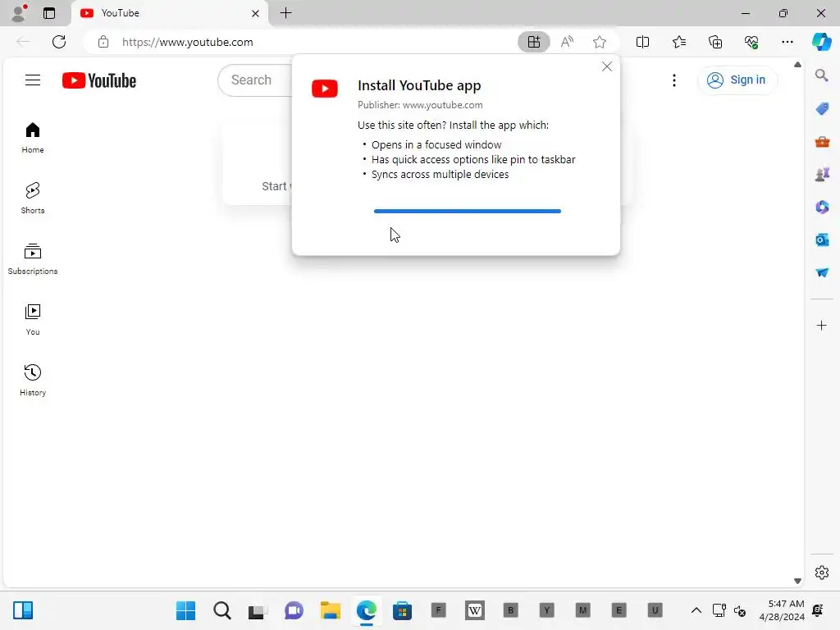Screen dimensions: 840x630
Task: Click the scrollbar up arrow
Action: (797, 64)
